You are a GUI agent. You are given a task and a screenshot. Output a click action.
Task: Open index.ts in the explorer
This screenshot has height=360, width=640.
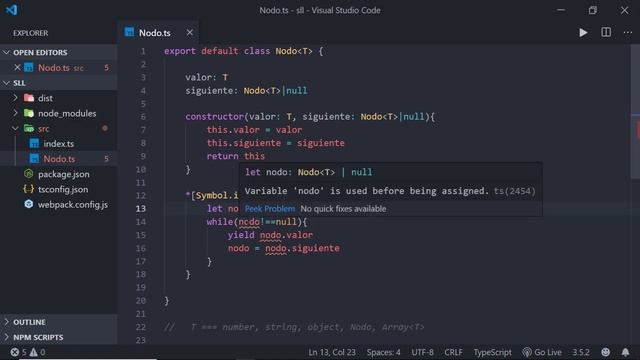[59, 144]
